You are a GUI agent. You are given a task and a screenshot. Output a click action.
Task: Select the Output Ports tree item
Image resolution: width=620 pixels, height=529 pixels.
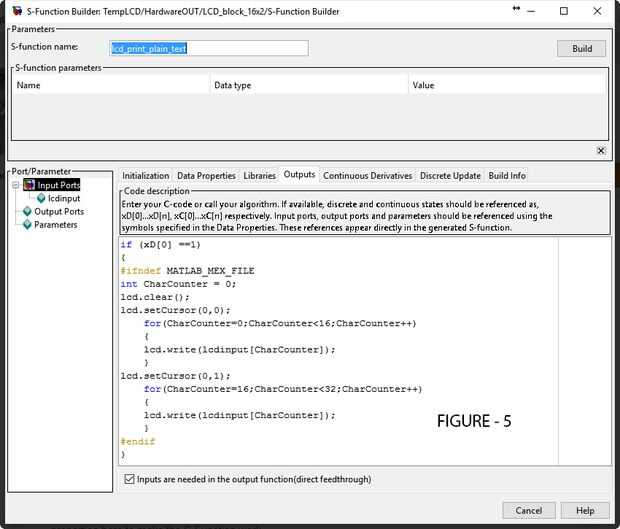tap(59, 212)
